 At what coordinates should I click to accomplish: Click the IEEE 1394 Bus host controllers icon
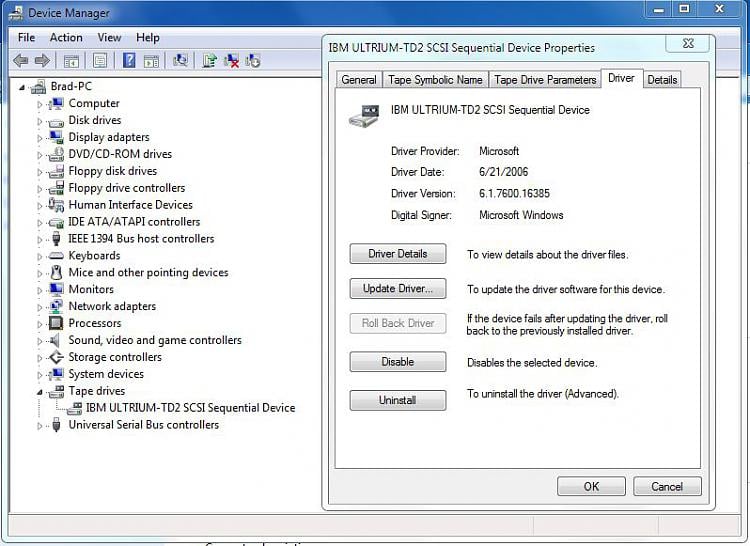pos(56,239)
